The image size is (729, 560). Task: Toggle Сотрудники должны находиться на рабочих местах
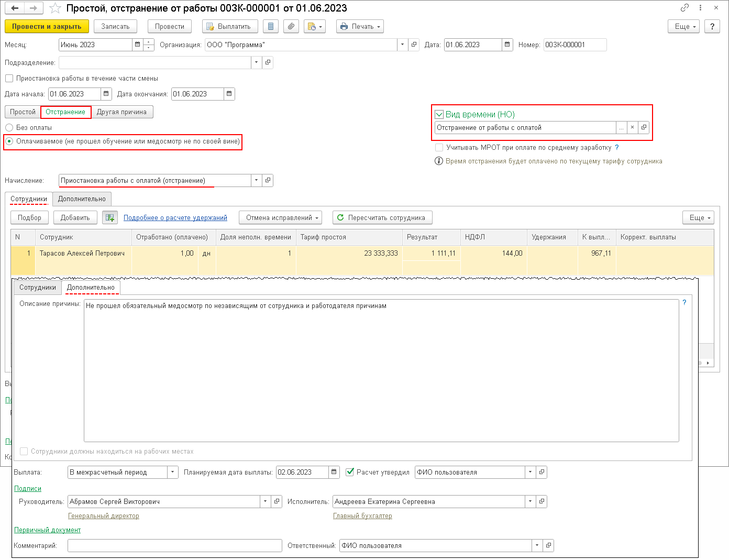(24, 451)
